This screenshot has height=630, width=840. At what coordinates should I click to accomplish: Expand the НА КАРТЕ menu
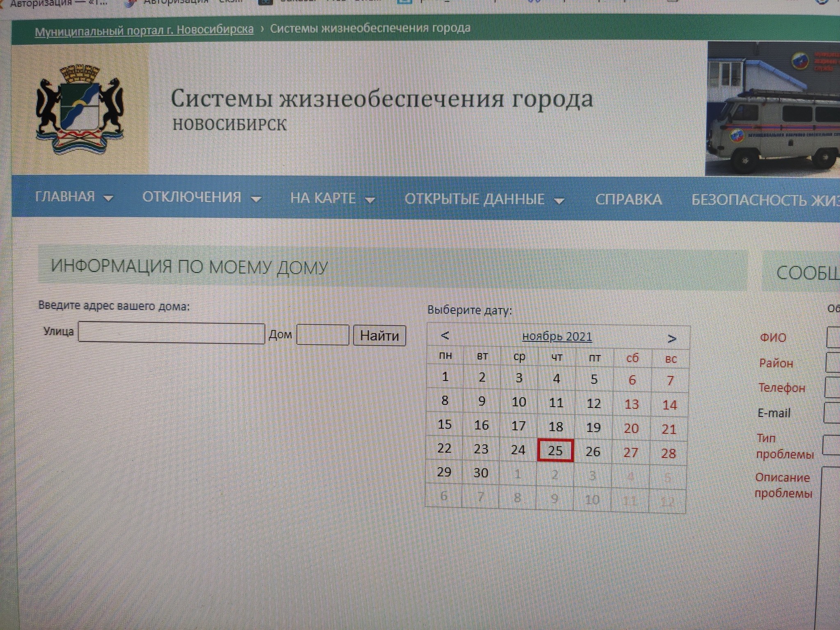click(332, 199)
